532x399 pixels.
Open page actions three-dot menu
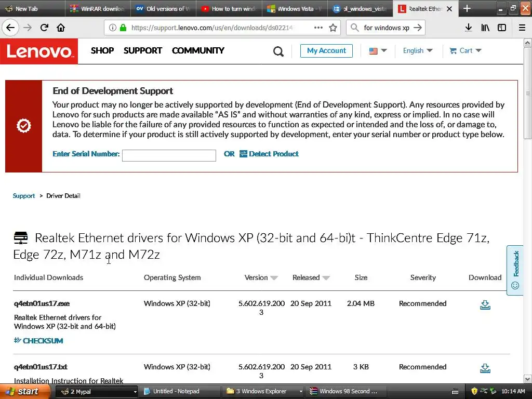coord(318,28)
